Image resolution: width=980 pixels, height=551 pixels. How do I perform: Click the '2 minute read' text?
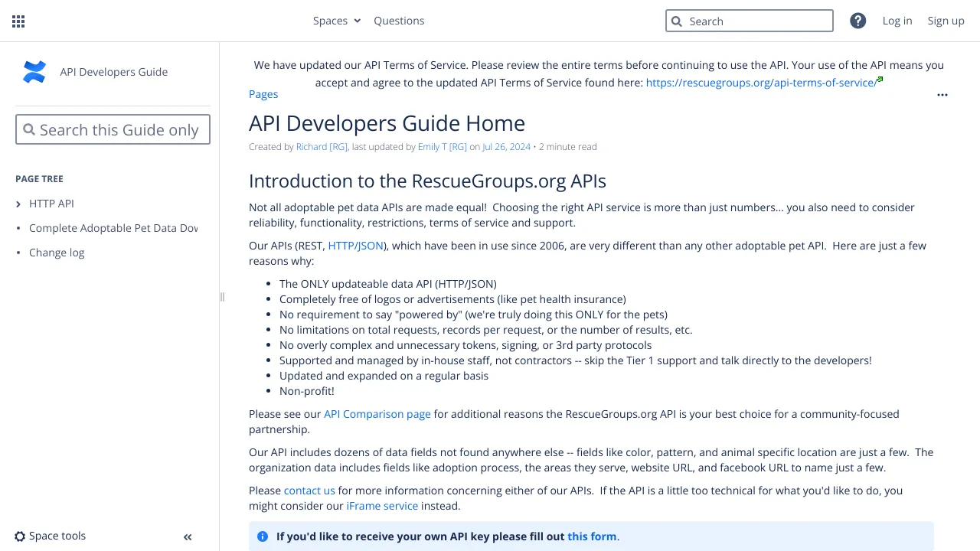point(568,147)
